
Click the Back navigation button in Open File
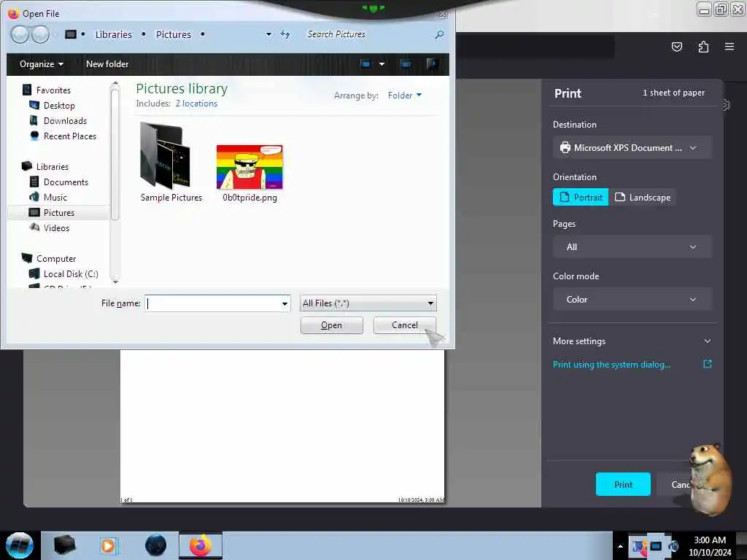pos(20,35)
